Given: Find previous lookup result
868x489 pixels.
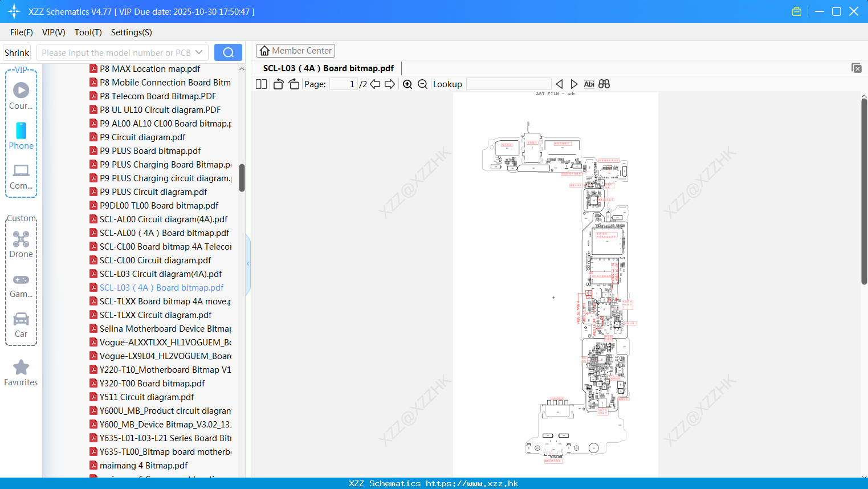Looking at the screenshot, I should pos(559,84).
